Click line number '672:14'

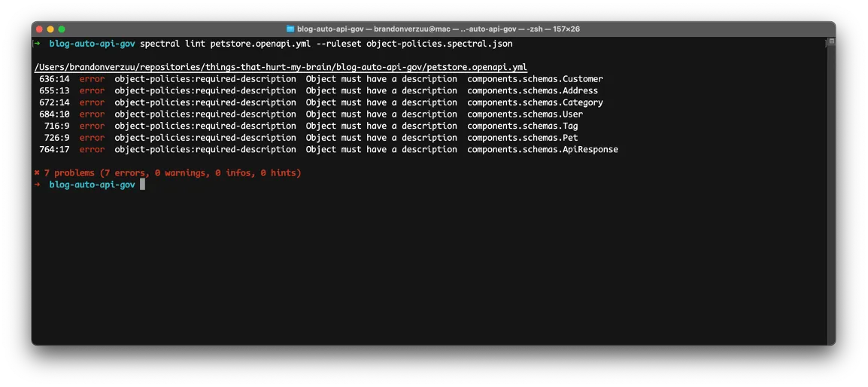click(54, 102)
